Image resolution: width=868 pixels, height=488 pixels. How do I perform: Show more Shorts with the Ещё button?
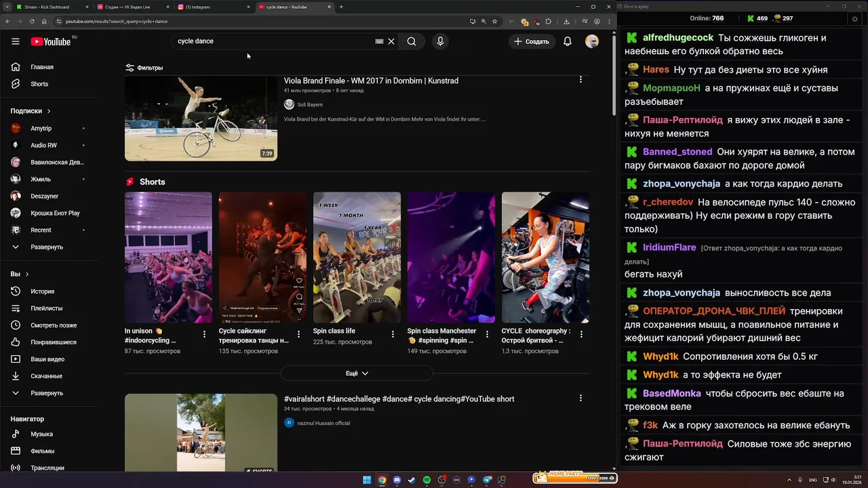[x=357, y=373]
